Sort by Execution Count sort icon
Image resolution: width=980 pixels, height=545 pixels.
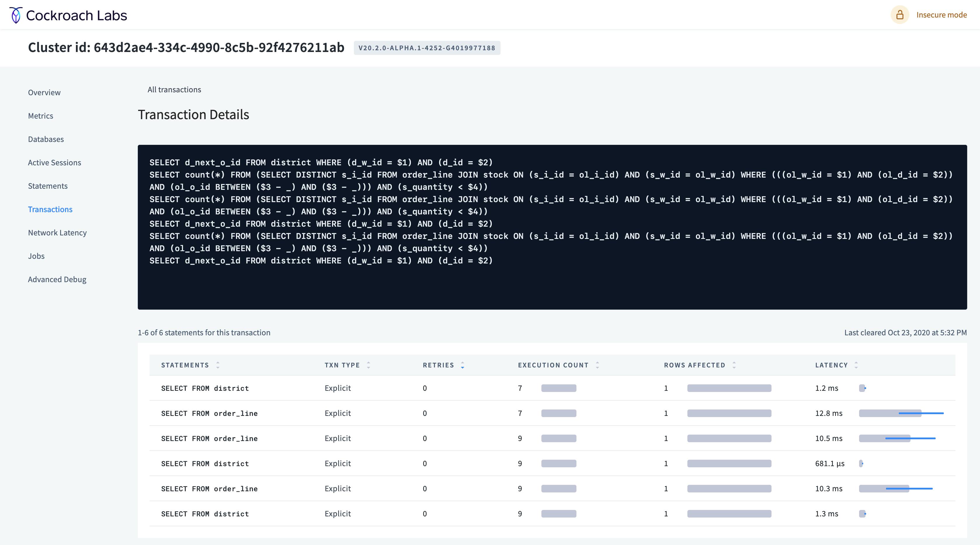(597, 365)
